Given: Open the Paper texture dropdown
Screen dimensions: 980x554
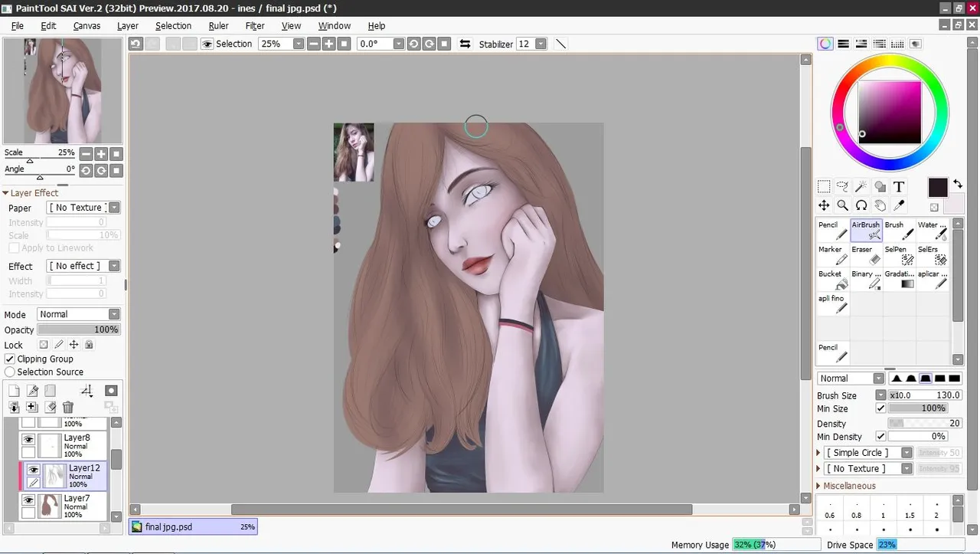Looking at the screenshot, I should 83,208.
